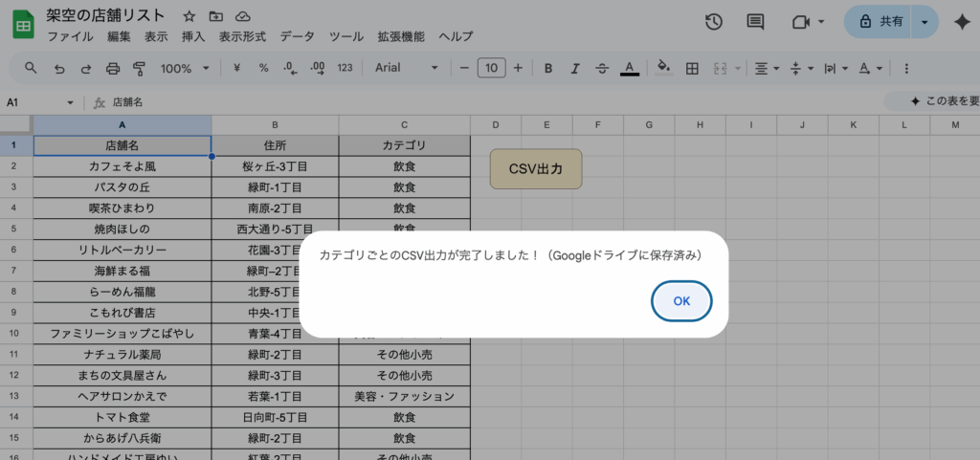Screen dimensions: 980x460
Task: Decrease font size with minus
Action: click(464, 68)
